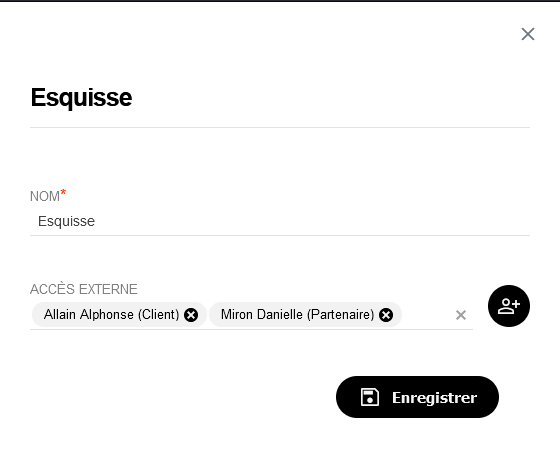Click the NOM field label
This screenshot has width=560, height=459.
point(45,196)
